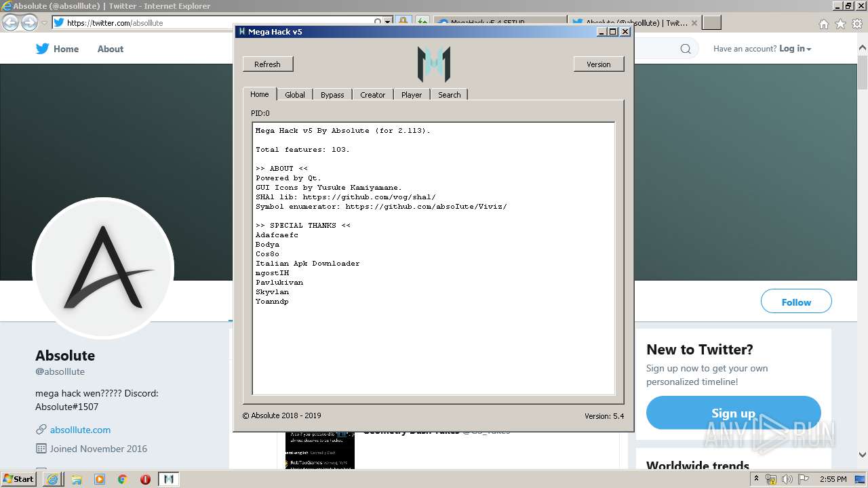868x488 pixels.
Task: Click the Internet Explorer back arrow
Action: coord(10,22)
